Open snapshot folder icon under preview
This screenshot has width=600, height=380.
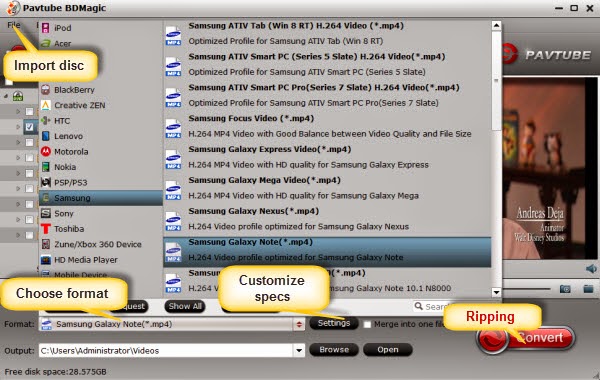[x=588, y=289]
